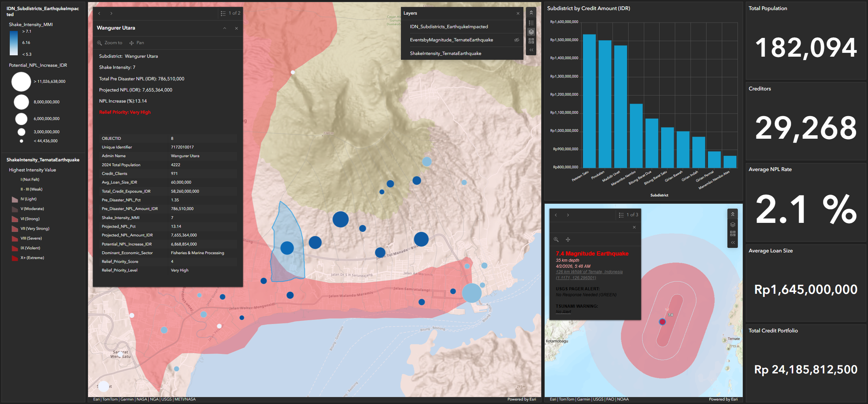Collapse the Wangurer Utara popup content
The width and height of the screenshot is (868, 404).
point(224,28)
